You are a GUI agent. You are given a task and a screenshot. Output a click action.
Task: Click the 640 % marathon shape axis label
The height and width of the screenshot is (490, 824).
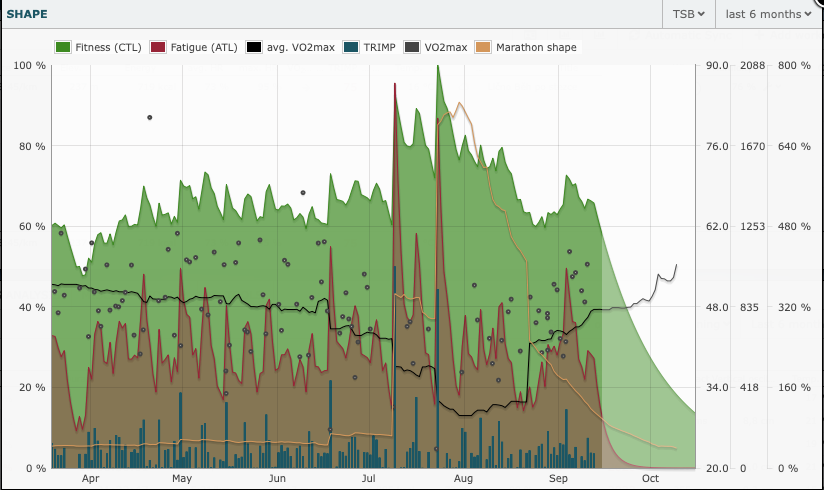(794, 146)
